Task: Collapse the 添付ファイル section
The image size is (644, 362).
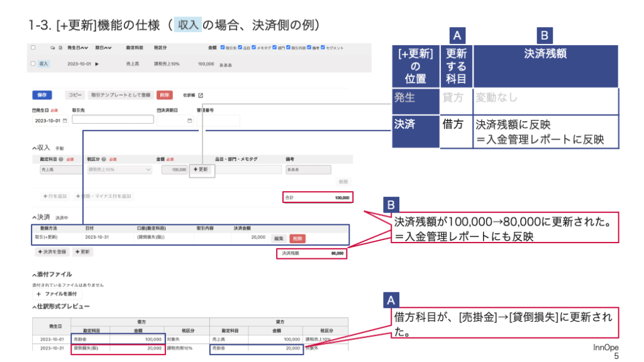Action: tap(35, 275)
